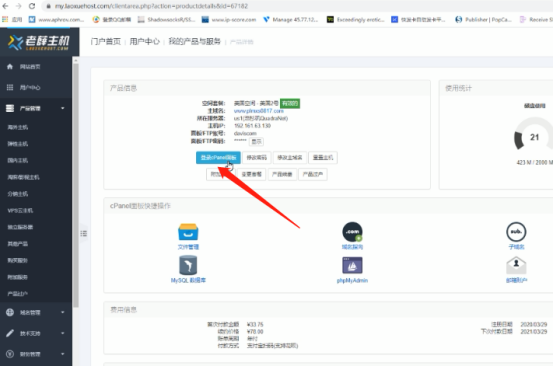Collapse the 产品管理 sidebar arrow
554x367 pixels.
(x=63, y=108)
